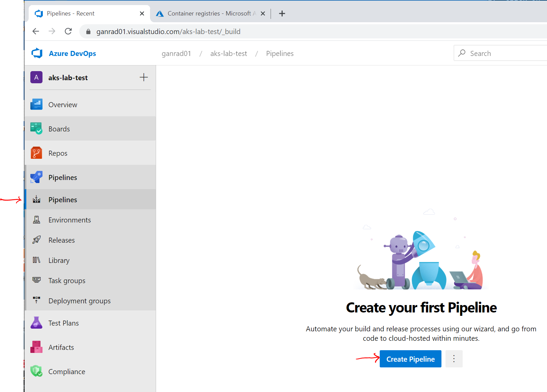The height and width of the screenshot is (392, 547).
Task: Click the plus icon beside aks-lab-test
Action: (144, 77)
